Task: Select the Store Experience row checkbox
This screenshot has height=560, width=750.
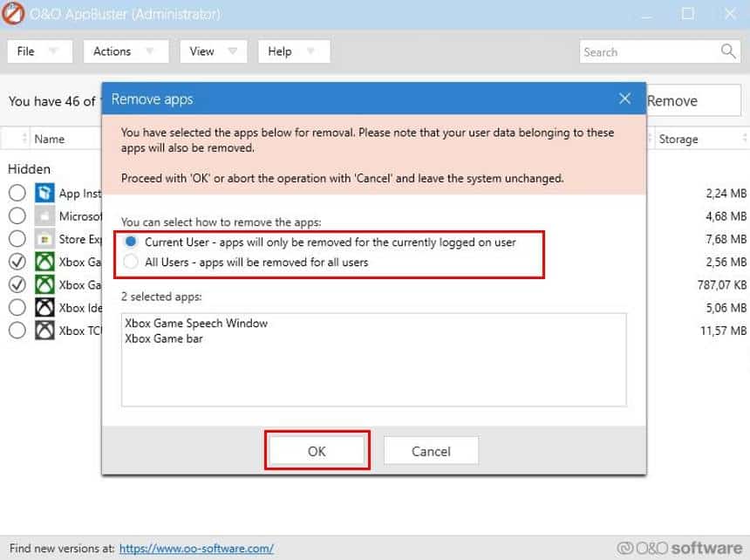Action: (17, 239)
